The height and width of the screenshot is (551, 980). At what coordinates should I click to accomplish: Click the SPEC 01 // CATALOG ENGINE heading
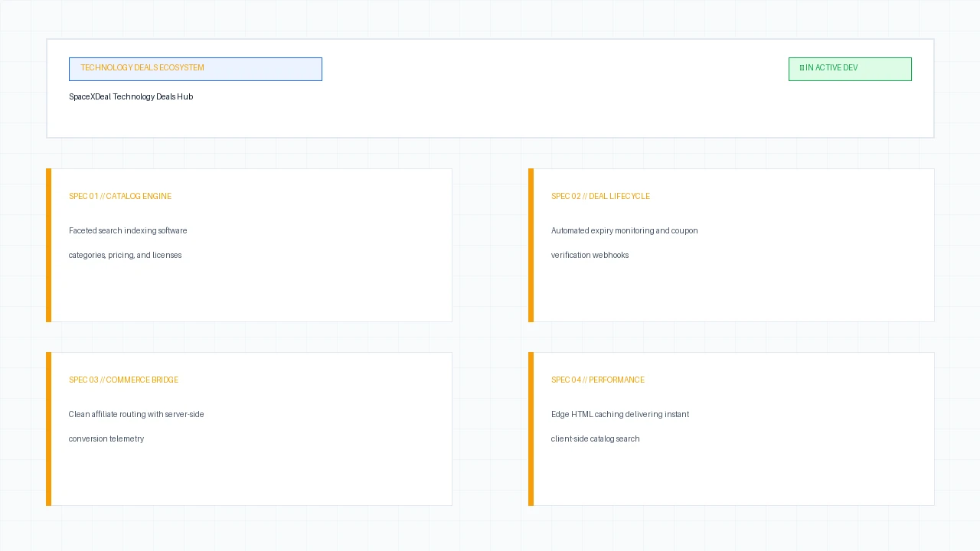120,197
